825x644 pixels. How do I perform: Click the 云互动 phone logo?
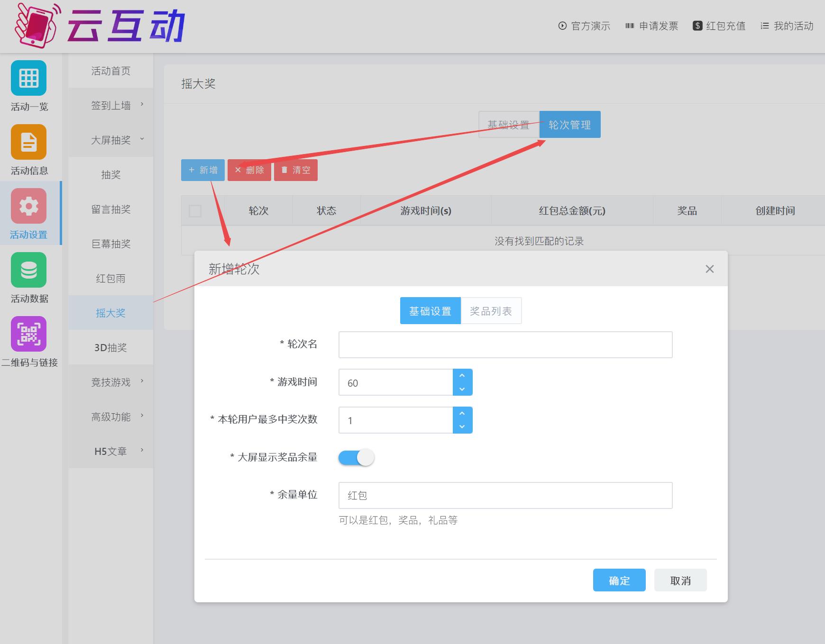pos(38,25)
